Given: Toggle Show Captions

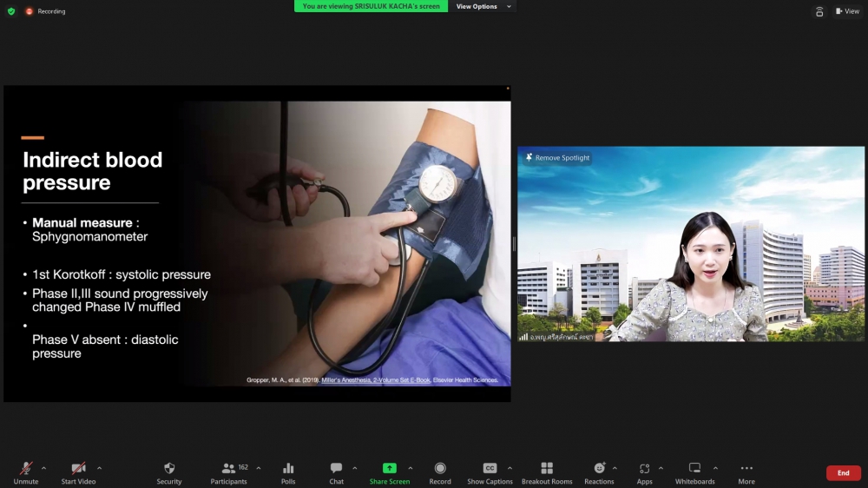Looking at the screenshot, I should tap(490, 469).
